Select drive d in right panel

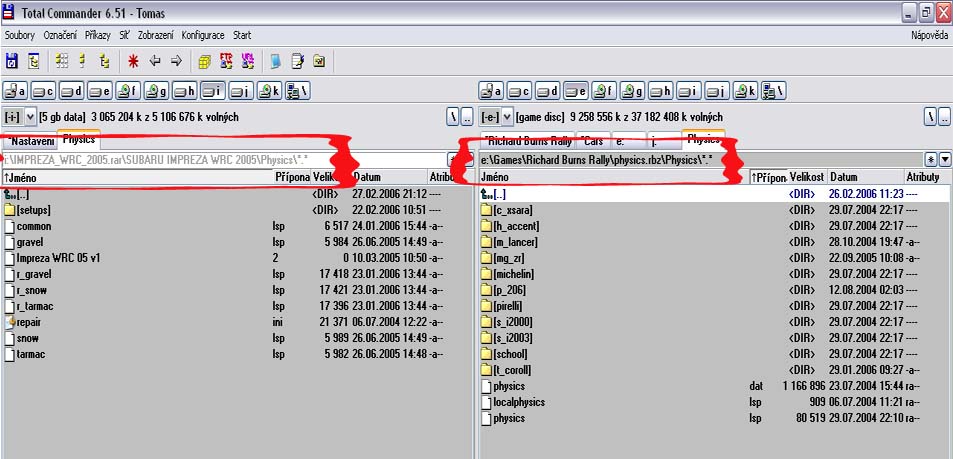coord(548,91)
